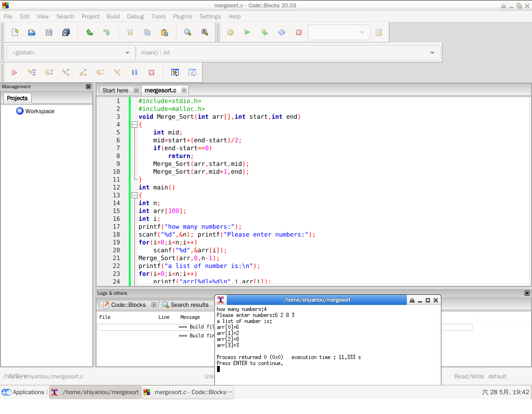The image size is (532, 414).
Task: Open the File menu
Action: click(x=8, y=16)
